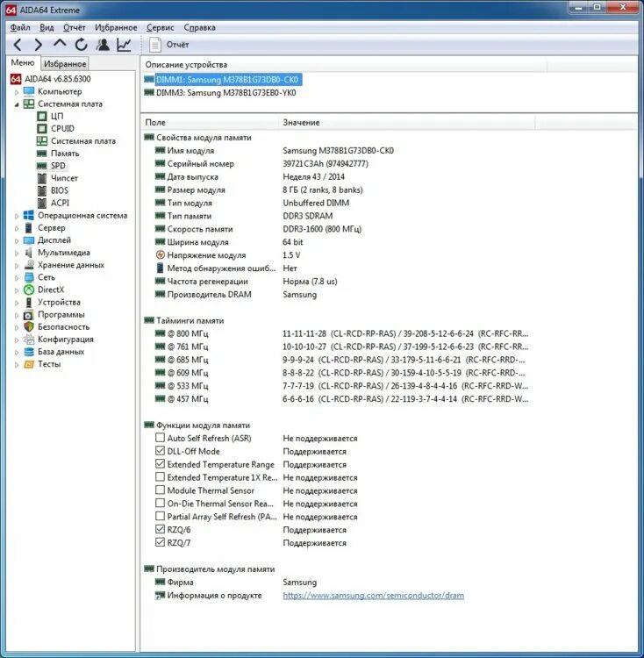Expand the Мультимедиа node arrow

(17, 253)
